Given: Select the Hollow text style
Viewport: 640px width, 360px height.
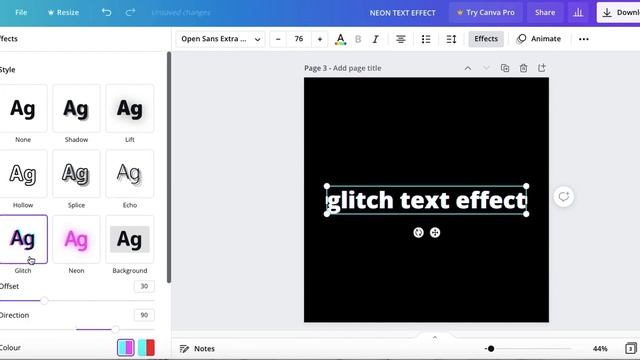Looking at the screenshot, I should pos(23,174).
